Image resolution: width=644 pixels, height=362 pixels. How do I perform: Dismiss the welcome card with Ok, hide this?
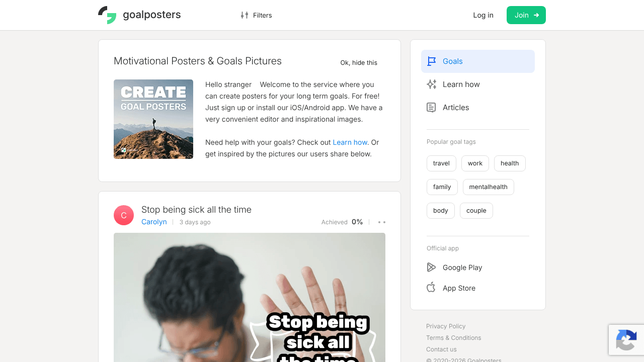tap(359, 63)
